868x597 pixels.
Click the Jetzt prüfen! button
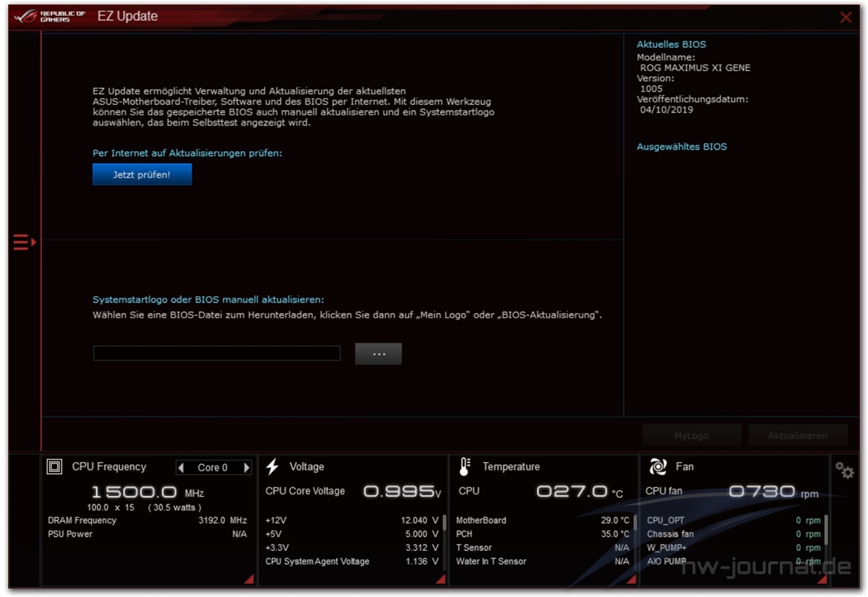point(142,174)
